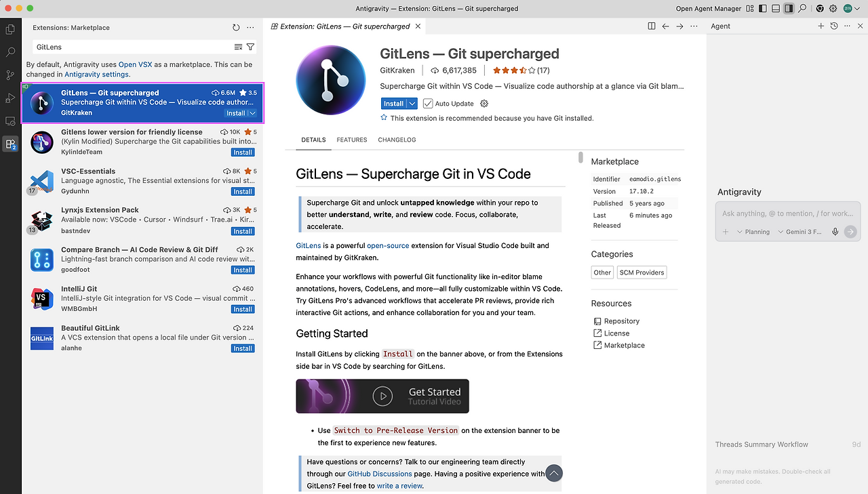Open the Agent panel more options
This screenshot has height=494, width=868.
coord(847,26)
